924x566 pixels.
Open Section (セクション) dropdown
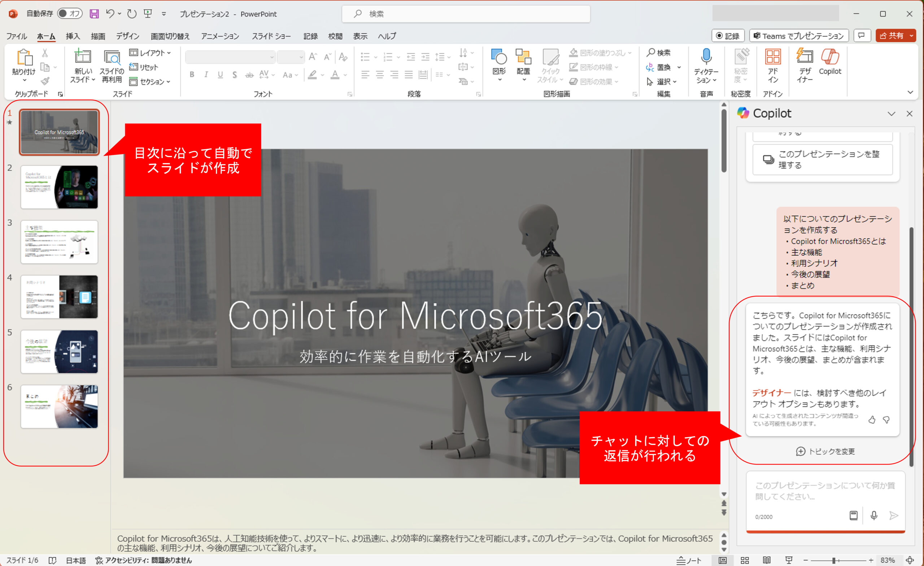pyautogui.click(x=150, y=81)
